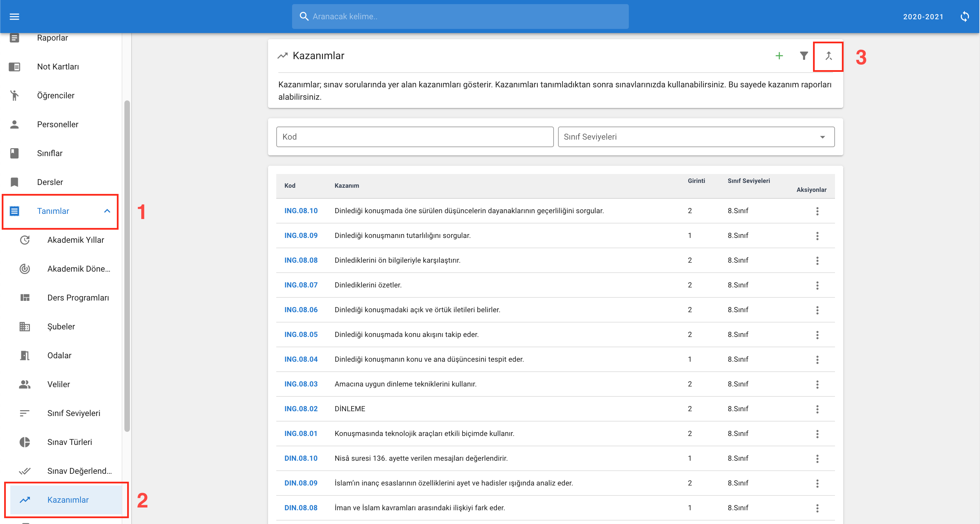Click the Kod filter input field
The width and height of the screenshot is (980, 524).
pyautogui.click(x=415, y=137)
